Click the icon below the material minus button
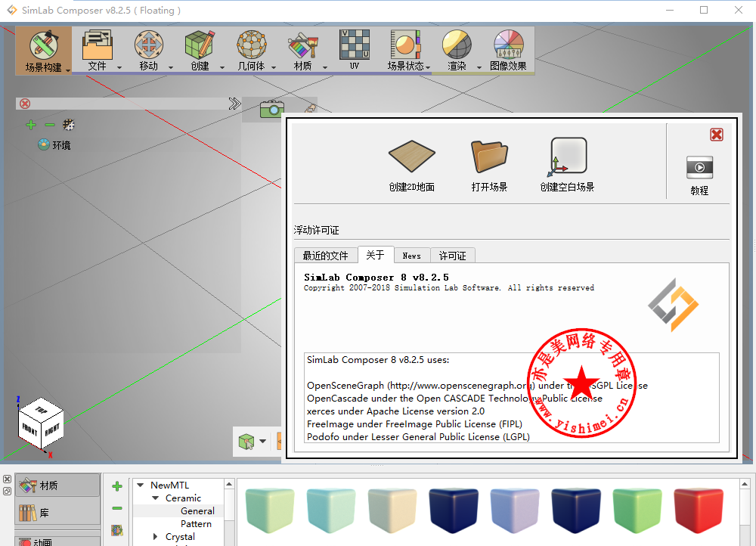Viewport: 756px width, 546px height. tap(117, 531)
